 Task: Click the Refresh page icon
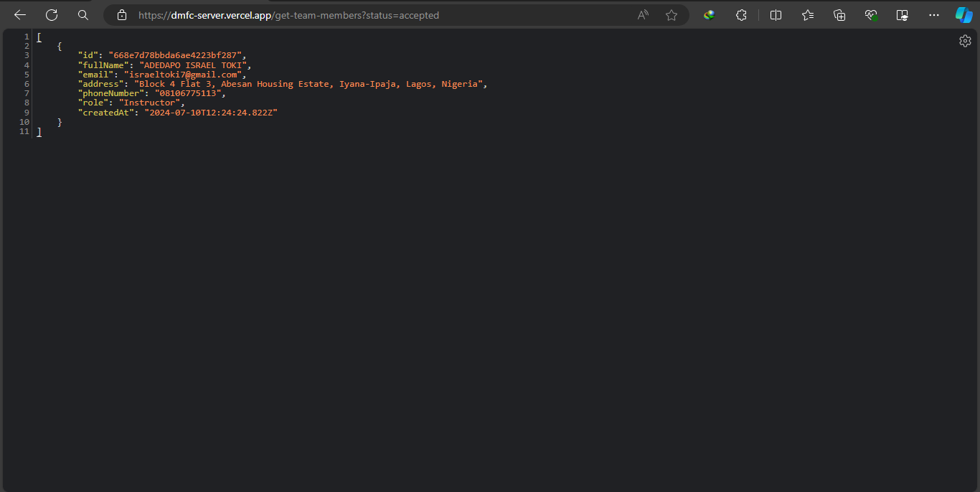(51, 14)
